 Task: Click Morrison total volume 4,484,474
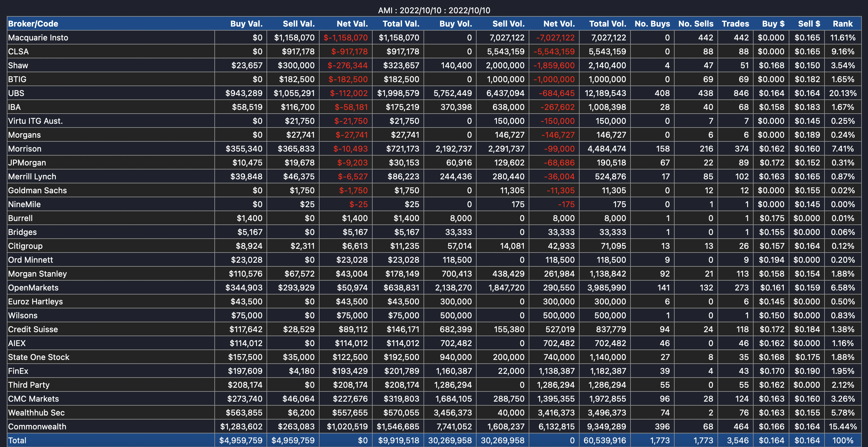[607, 149]
